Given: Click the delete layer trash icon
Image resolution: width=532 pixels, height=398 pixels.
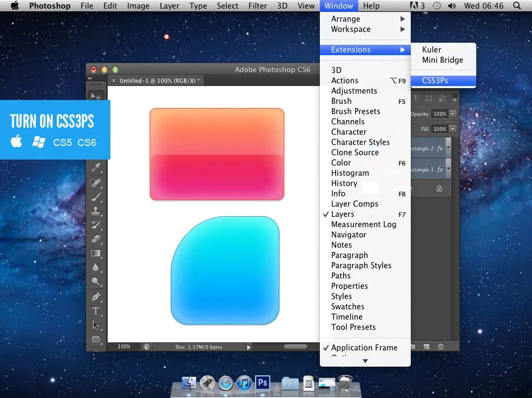Looking at the screenshot, I should tap(441, 347).
